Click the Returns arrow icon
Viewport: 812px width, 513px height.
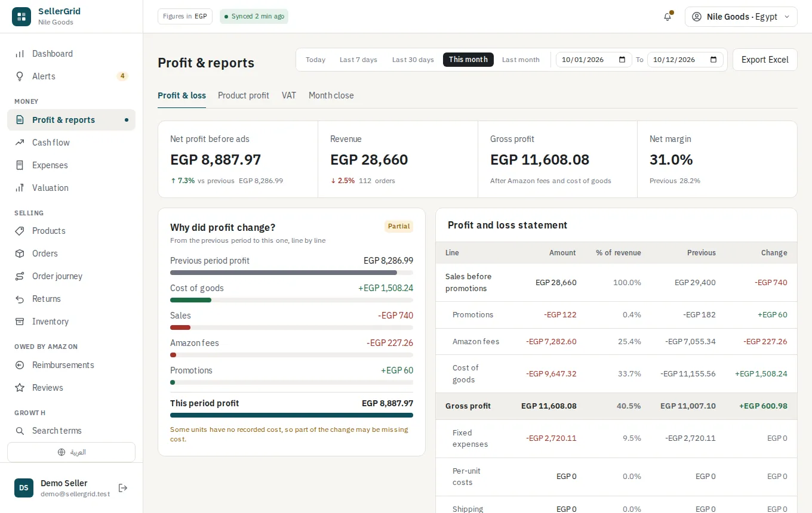point(20,299)
